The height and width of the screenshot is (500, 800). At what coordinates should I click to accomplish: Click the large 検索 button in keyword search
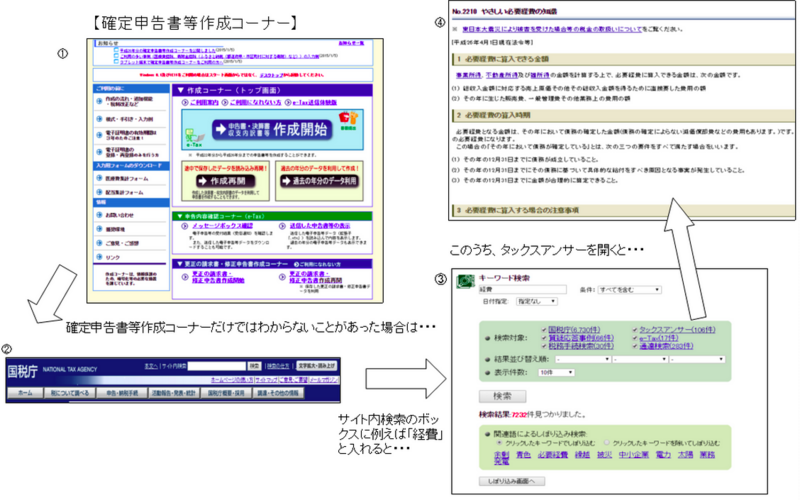(x=503, y=396)
